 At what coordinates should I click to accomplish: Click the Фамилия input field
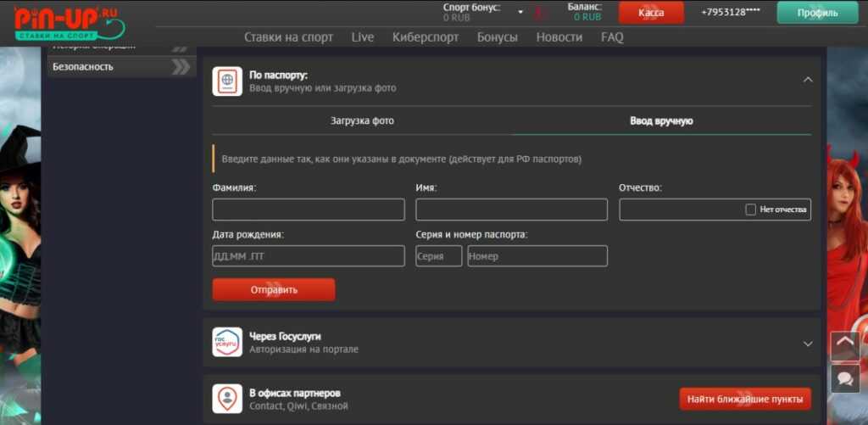(x=309, y=210)
